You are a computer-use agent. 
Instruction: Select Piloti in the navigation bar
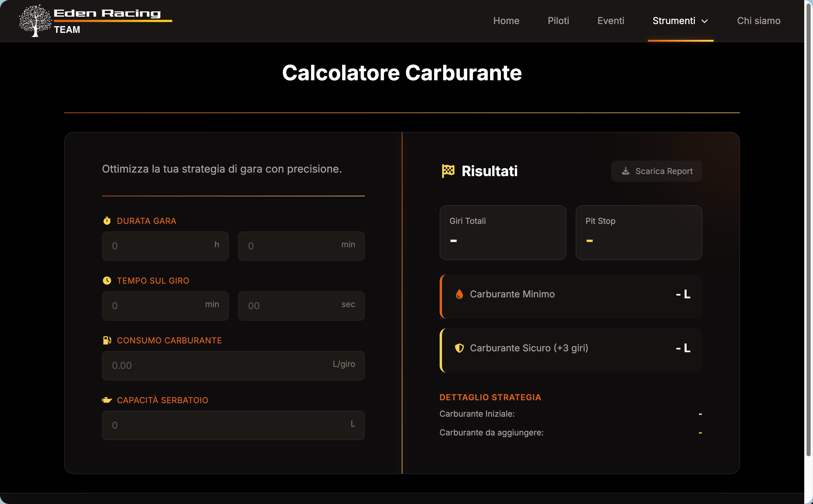(558, 21)
